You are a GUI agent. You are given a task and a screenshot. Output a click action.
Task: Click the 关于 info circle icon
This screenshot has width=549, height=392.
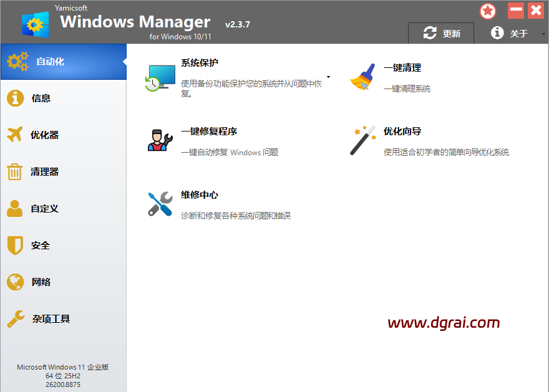click(x=497, y=32)
